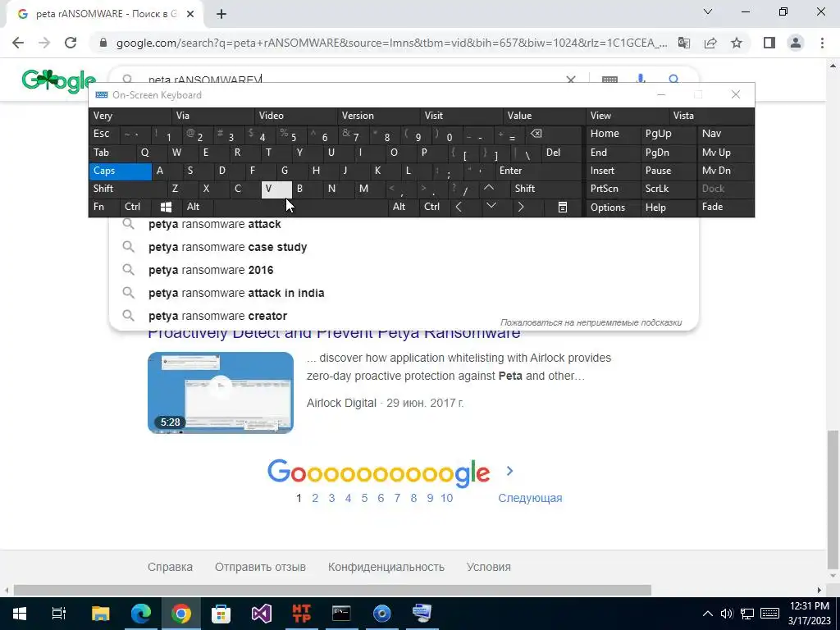Image resolution: width=840 pixels, height=630 pixels.
Task: Toggle the Fn key on On-Screen Keyboard
Action: click(104, 207)
